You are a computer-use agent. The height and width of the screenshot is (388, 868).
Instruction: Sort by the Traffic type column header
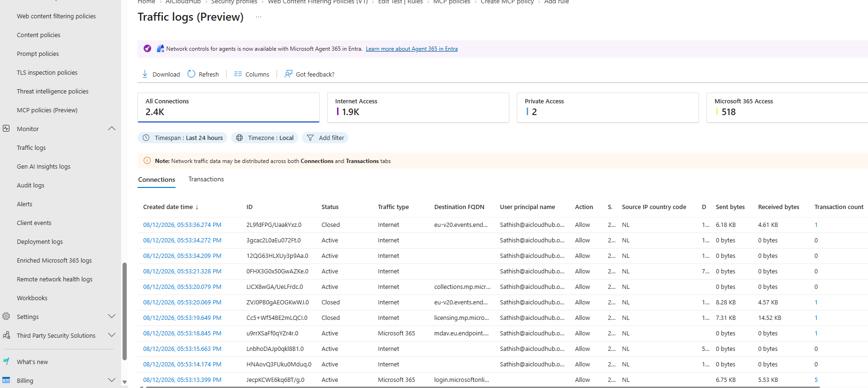pos(393,207)
